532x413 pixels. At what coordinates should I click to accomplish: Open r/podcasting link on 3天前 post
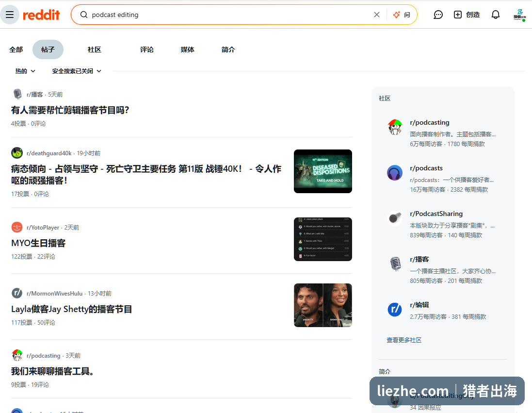pyautogui.click(x=44, y=355)
